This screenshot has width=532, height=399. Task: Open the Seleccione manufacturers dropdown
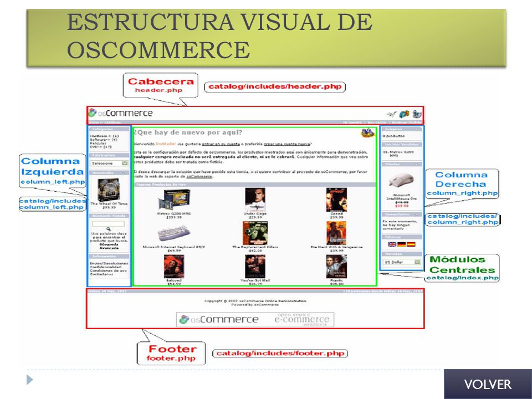click(109, 163)
